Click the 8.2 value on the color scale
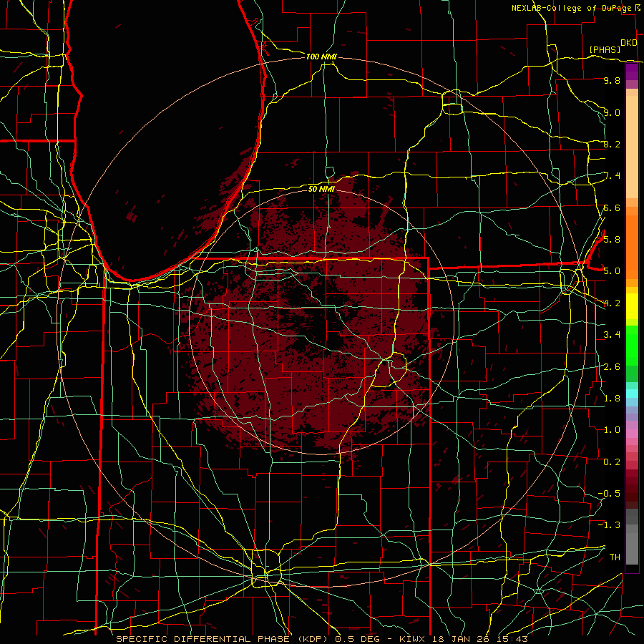Screen dimensions: 644x644 point(612,144)
